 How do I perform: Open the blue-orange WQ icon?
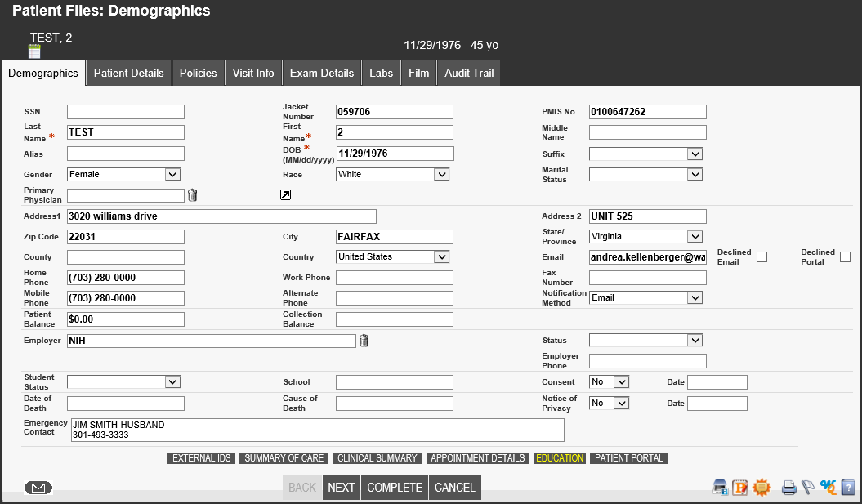coord(828,488)
